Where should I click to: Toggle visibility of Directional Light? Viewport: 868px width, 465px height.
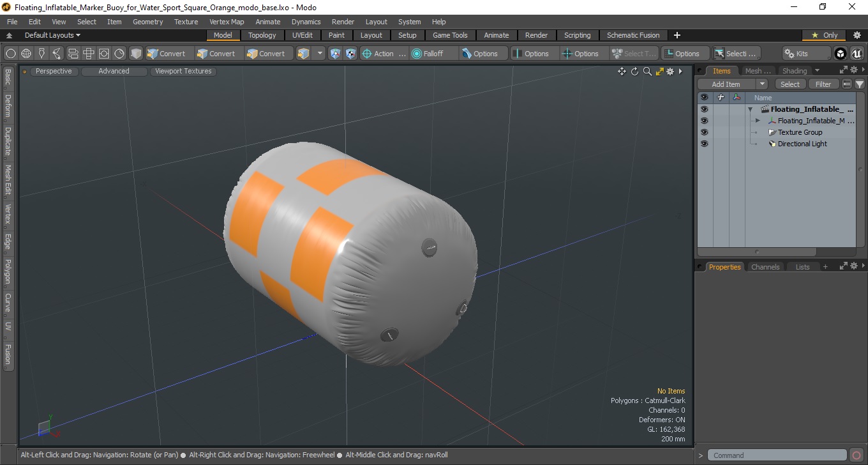click(704, 144)
